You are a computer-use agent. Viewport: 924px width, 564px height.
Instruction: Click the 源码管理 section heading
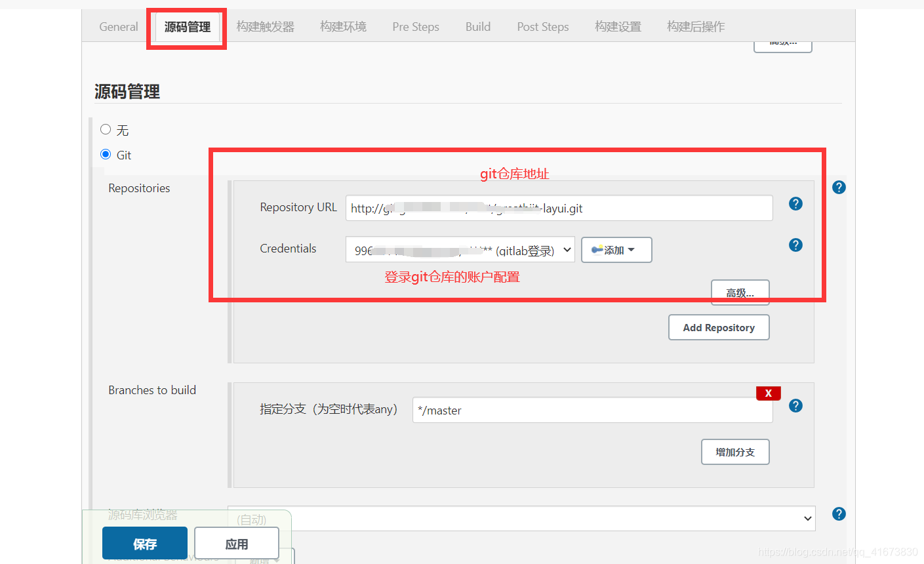click(127, 91)
